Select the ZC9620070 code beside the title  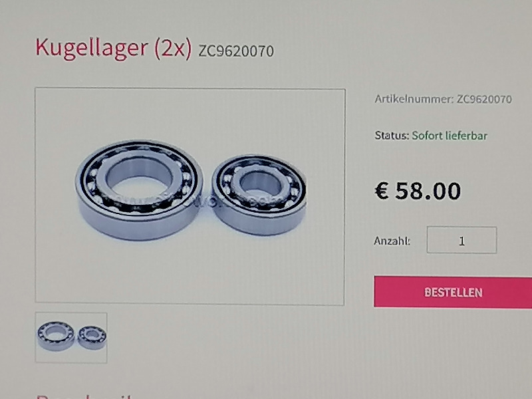point(236,52)
